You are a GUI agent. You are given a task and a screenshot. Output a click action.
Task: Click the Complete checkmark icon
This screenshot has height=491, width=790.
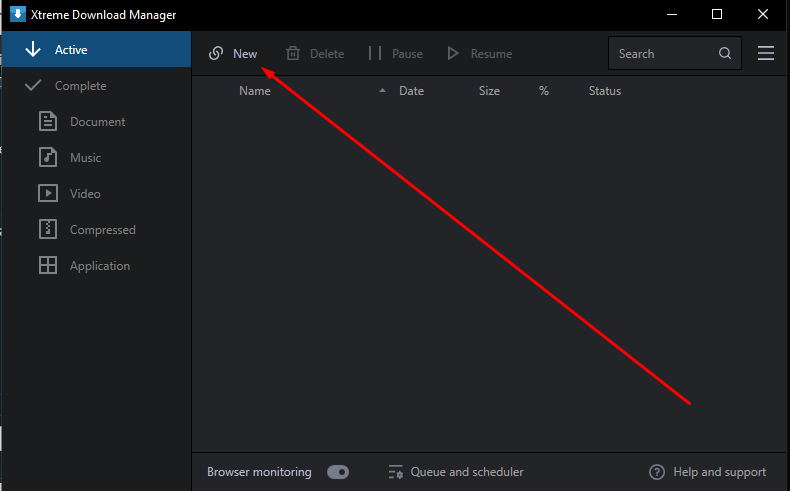tap(33, 85)
